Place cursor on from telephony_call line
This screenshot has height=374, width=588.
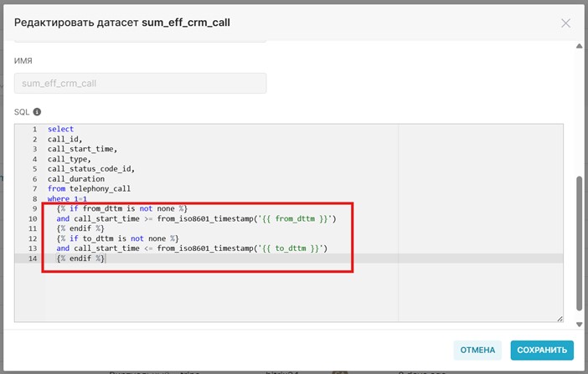coord(89,189)
